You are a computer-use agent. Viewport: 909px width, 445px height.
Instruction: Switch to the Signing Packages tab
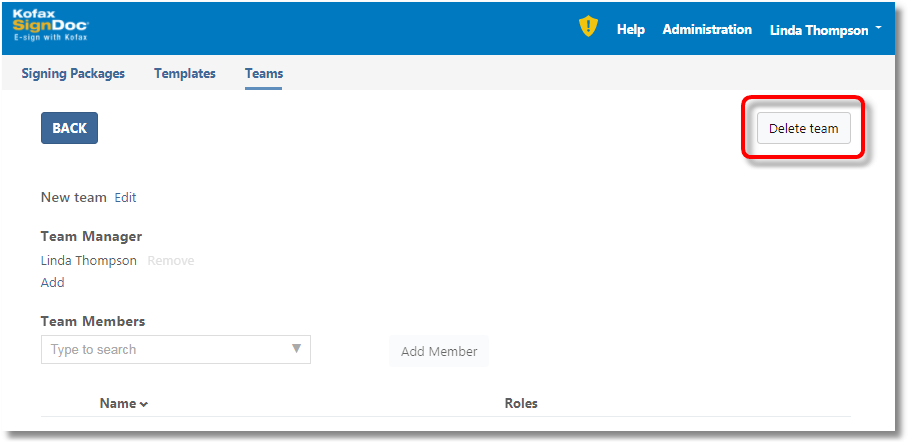coord(73,74)
